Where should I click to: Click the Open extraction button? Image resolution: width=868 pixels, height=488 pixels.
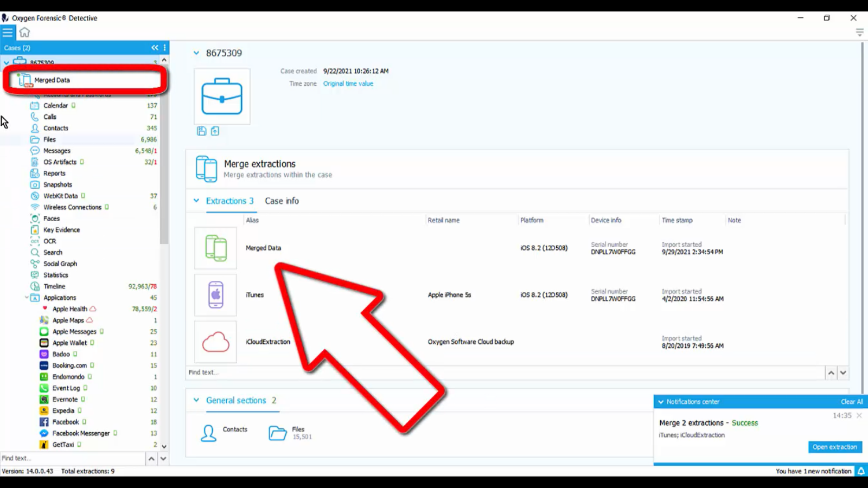[835, 447]
